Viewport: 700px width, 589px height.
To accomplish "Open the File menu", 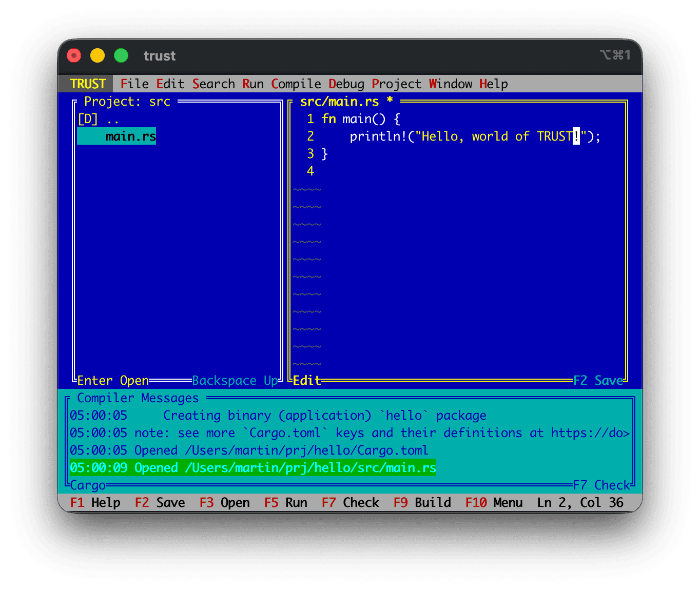I will point(134,84).
